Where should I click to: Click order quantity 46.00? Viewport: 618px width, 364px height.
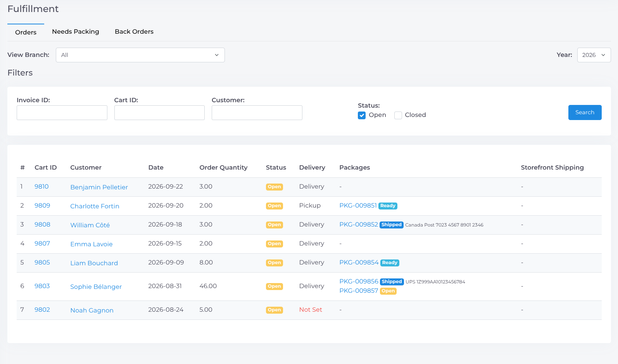pos(208,286)
